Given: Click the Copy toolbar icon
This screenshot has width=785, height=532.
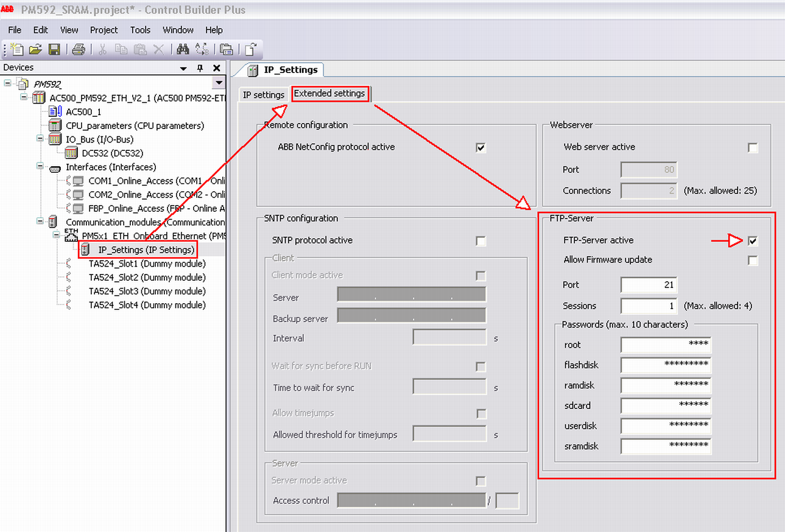Looking at the screenshot, I should (x=121, y=49).
